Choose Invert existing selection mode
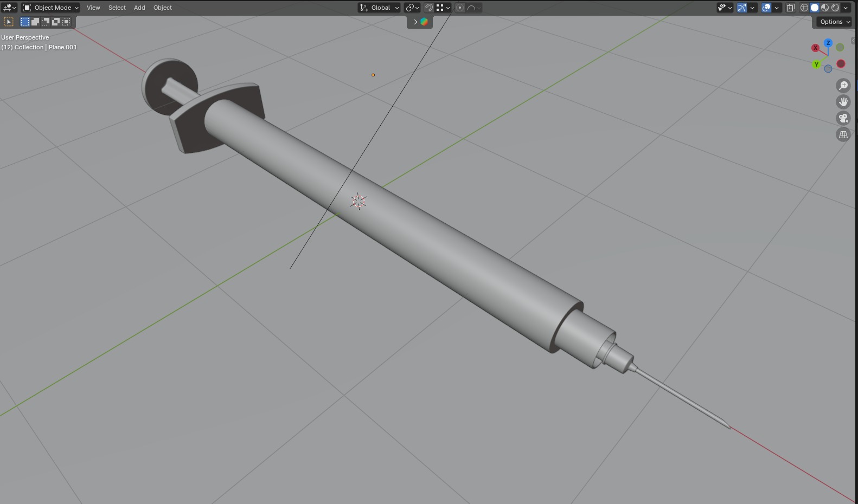The width and height of the screenshot is (858, 504). click(56, 22)
